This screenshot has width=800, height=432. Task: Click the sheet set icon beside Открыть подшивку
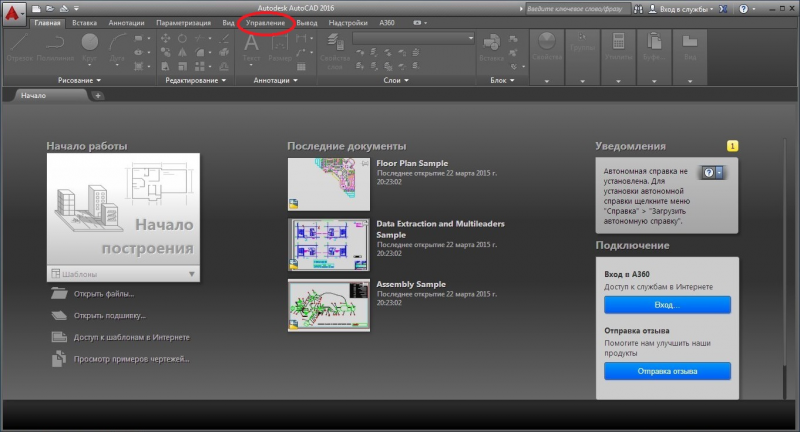point(59,315)
